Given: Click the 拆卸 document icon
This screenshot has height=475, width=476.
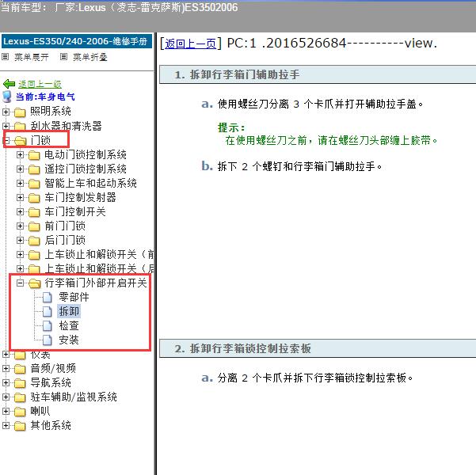Looking at the screenshot, I should (x=47, y=312).
